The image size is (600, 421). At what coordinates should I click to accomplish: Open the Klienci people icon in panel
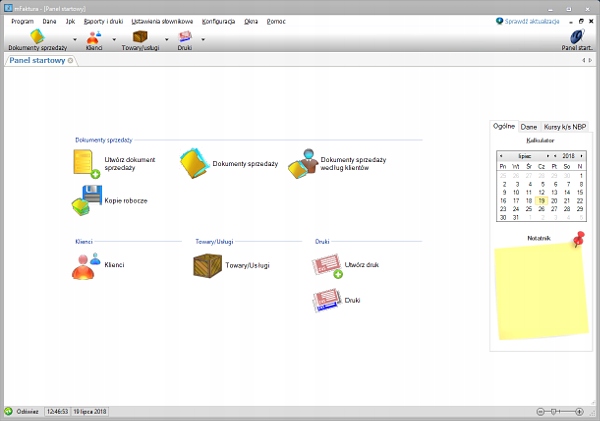click(x=86, y=265)
